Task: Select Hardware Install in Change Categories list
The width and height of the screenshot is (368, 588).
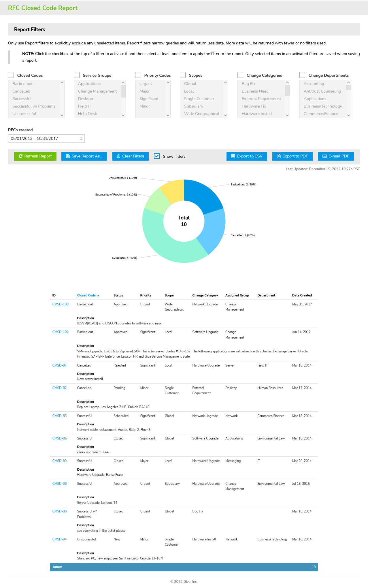Action: tap(257, 114)
